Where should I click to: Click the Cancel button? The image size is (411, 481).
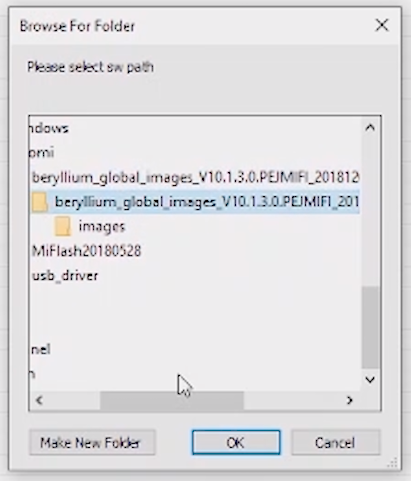(x=336, y=443)
